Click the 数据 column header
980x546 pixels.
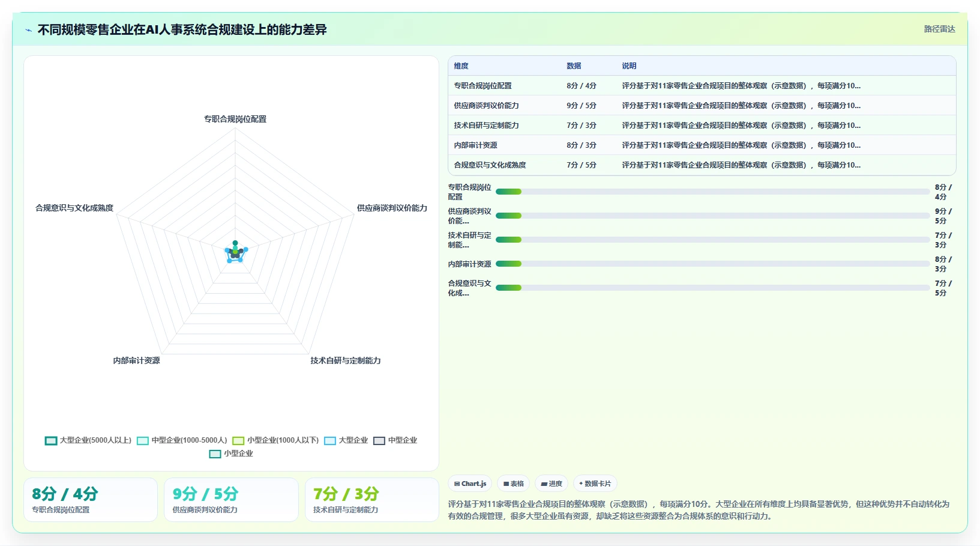tap(574, 66)
